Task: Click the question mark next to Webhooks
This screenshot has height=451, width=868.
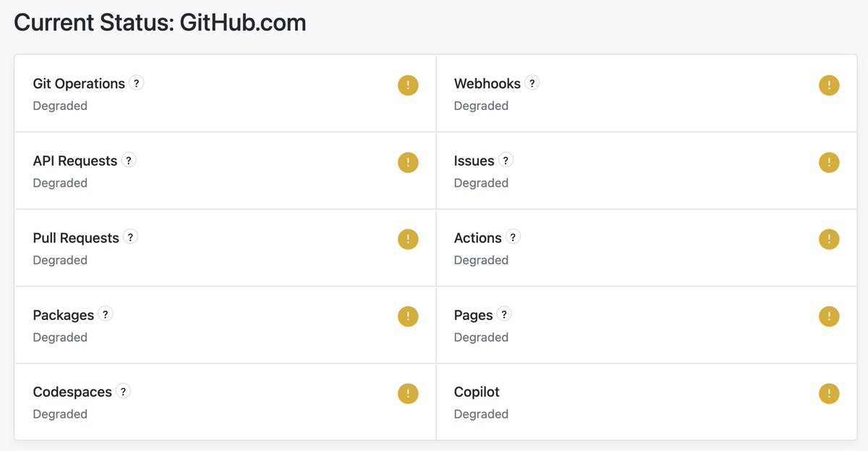Action: (532, 83)
